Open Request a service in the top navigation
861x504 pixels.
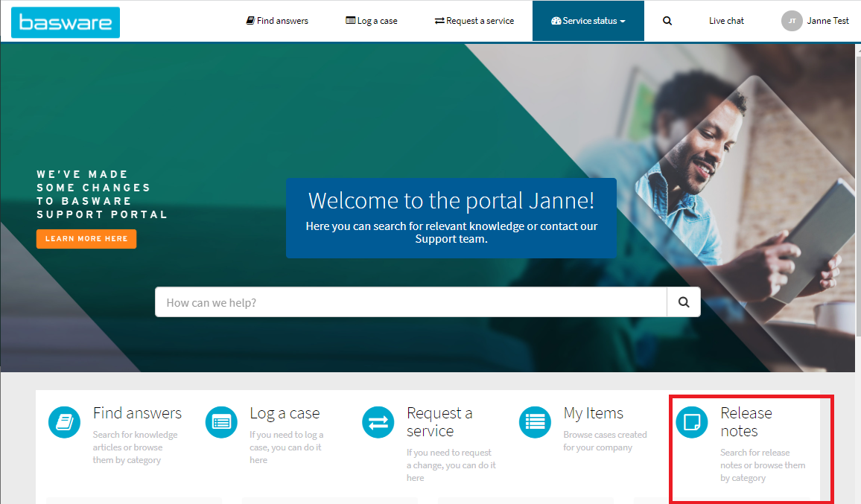click(474, 21)
